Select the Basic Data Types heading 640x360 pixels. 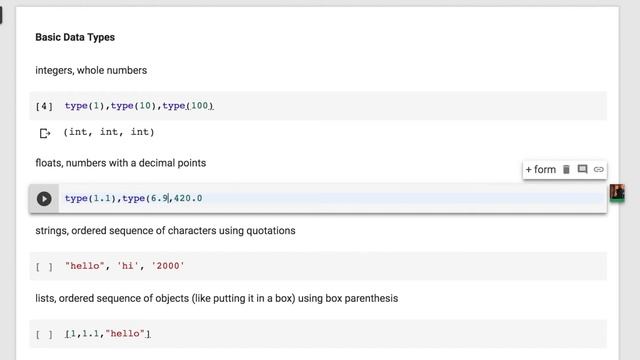click(x=75, y=37)
